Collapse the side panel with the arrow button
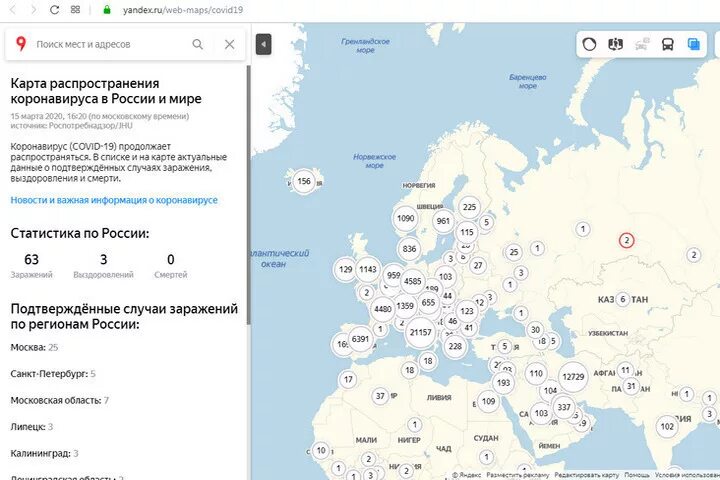 pos(264,45)
